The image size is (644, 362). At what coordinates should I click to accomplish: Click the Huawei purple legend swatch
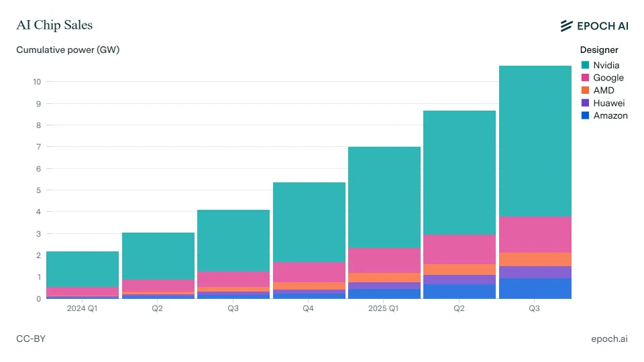[585, 103]
